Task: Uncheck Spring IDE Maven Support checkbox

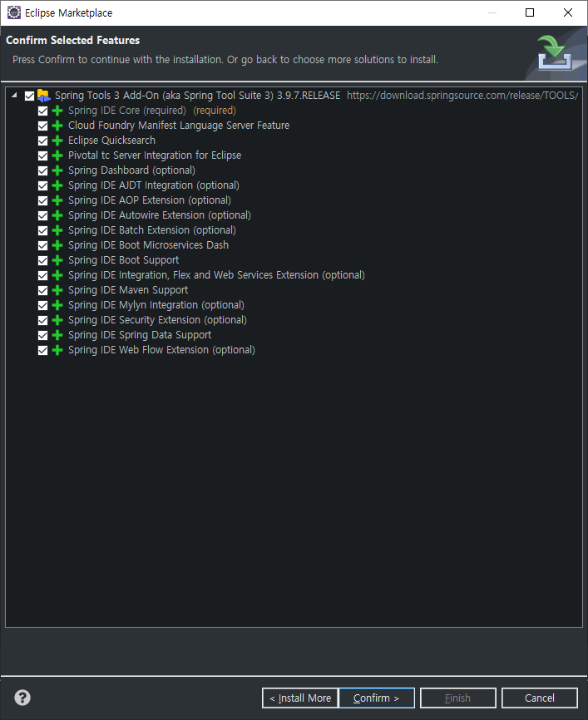Action: tap(42, 291)
